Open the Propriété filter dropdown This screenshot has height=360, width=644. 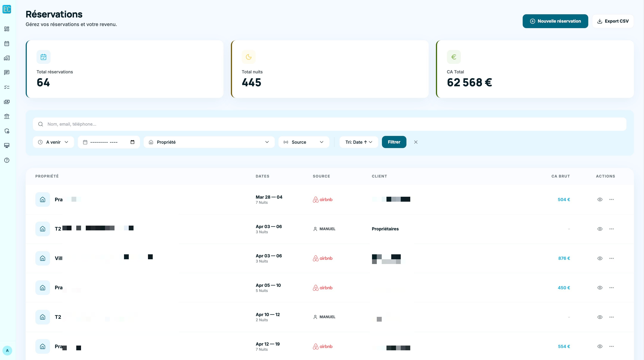(x=209, y=142)
